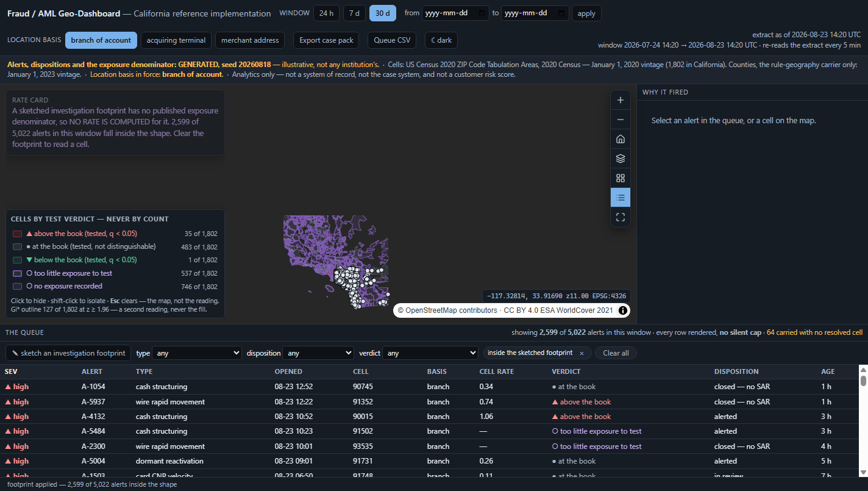Click cell 91502 in the queue
The width and height of the screenshot is (868, 491).
(x=363, y=431)
